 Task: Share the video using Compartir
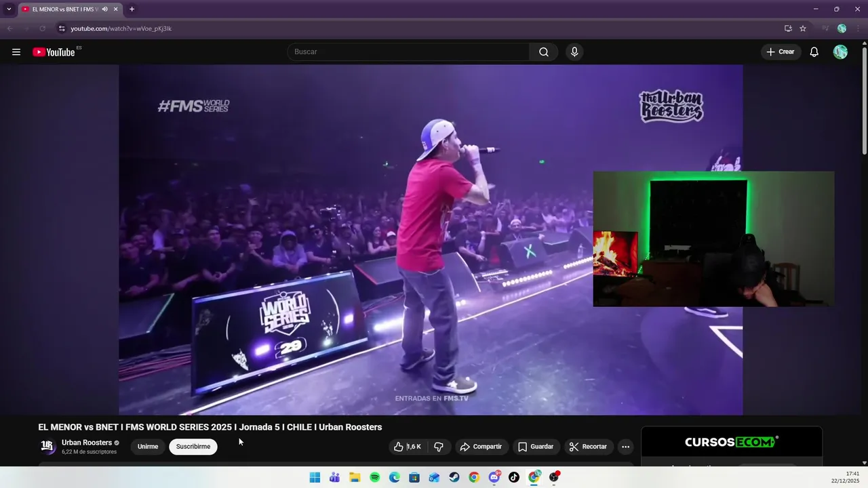coord(481,447)
